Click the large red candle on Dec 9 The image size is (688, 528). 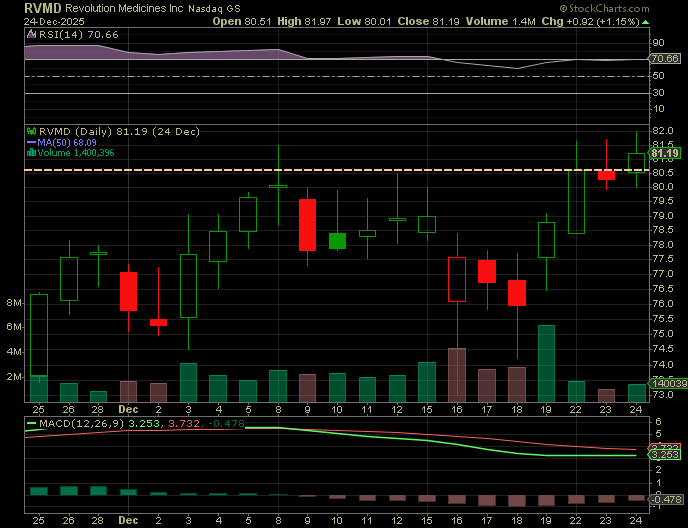pyautogui.click(x=308, y=225)
